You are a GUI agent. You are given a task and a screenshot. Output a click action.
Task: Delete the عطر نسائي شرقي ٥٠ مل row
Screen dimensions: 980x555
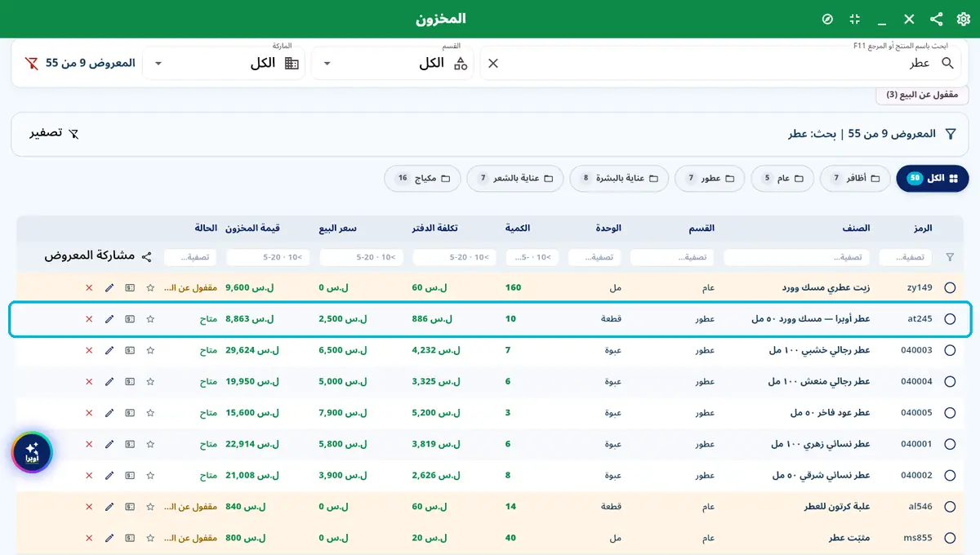pos(89,475)
